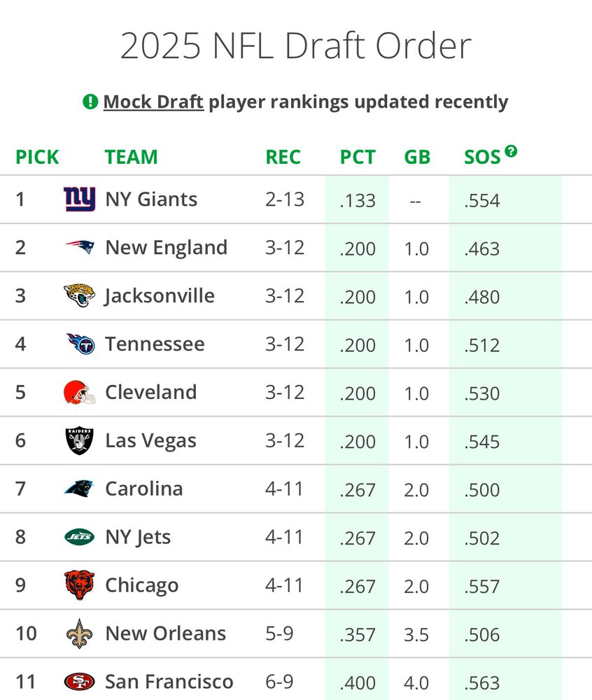Viewport: 592px width, 700px height.
Task: Click the Jacksonville Jaguars logo
Action: [79, 295]
